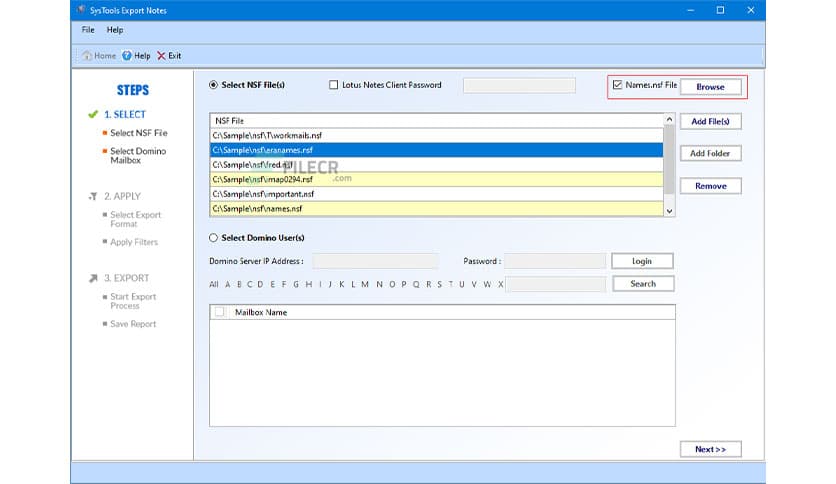
Task: Click the Exit toolbar button
Action: pyautogui.click(x=169, y=55)
